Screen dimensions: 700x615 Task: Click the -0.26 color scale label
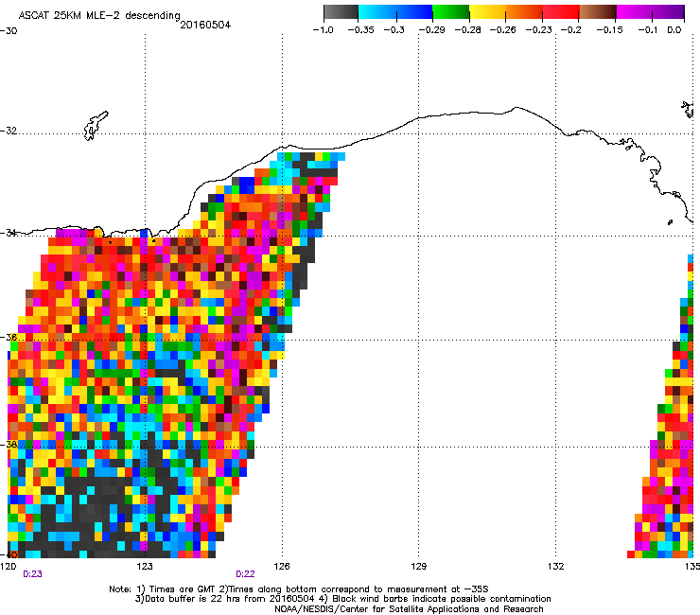(x=502, y=30)
